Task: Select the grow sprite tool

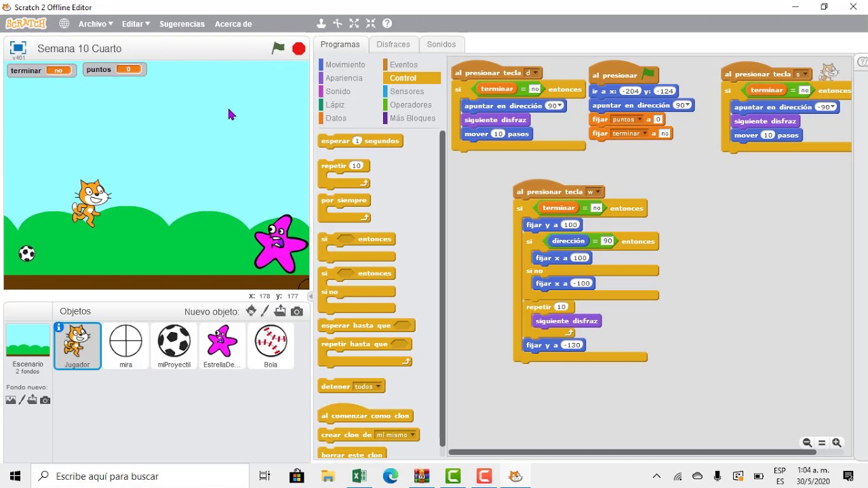Action: point(354,24)
